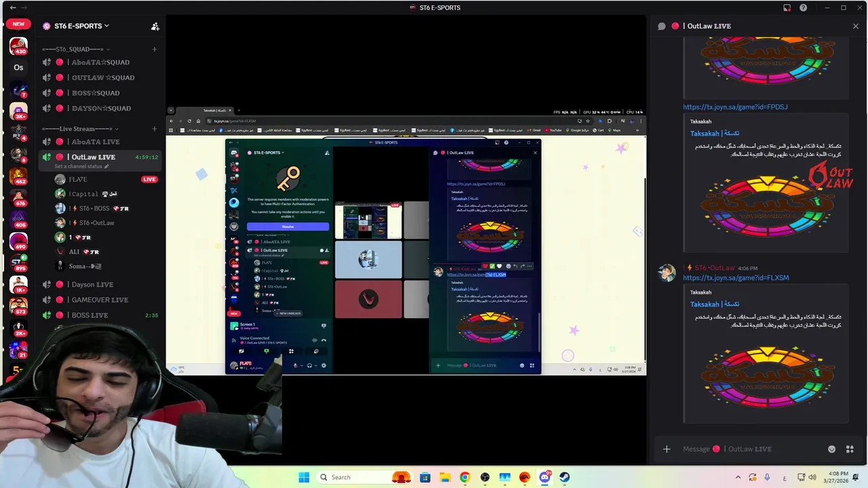
Task: Open first Taksakah embed title link
Action: coord(715,134)
